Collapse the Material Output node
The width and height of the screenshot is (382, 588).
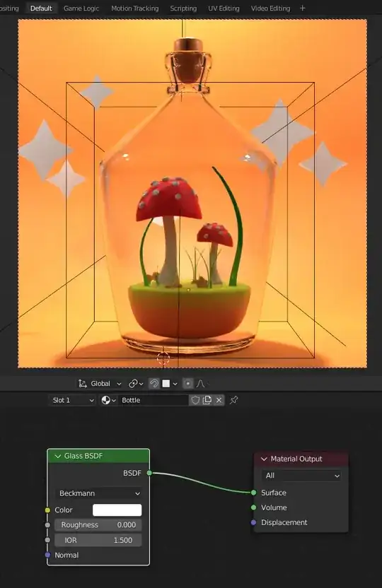pos(264,459)
